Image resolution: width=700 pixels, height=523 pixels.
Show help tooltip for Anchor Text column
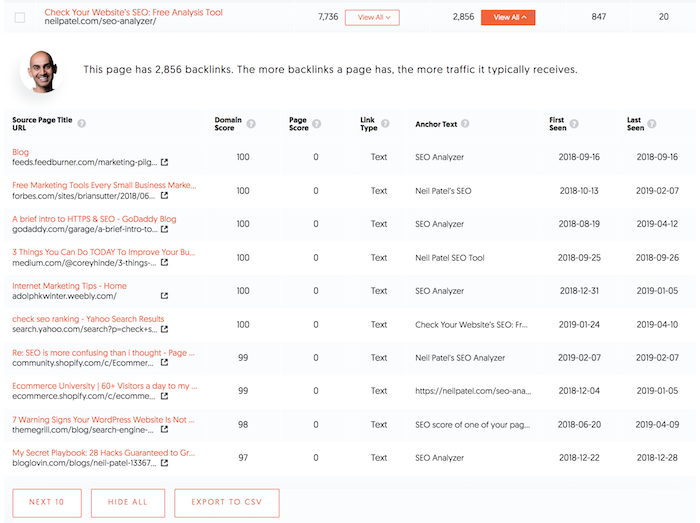point(465,123)
